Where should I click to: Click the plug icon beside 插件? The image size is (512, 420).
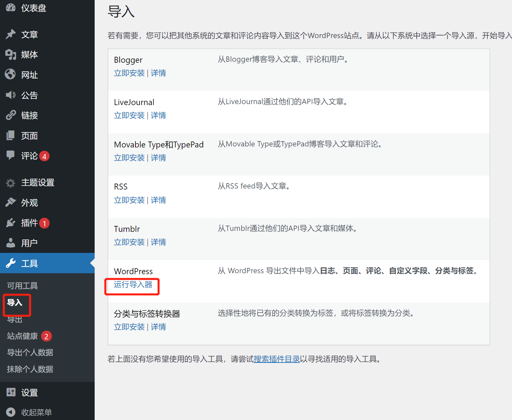click(11, 223)
